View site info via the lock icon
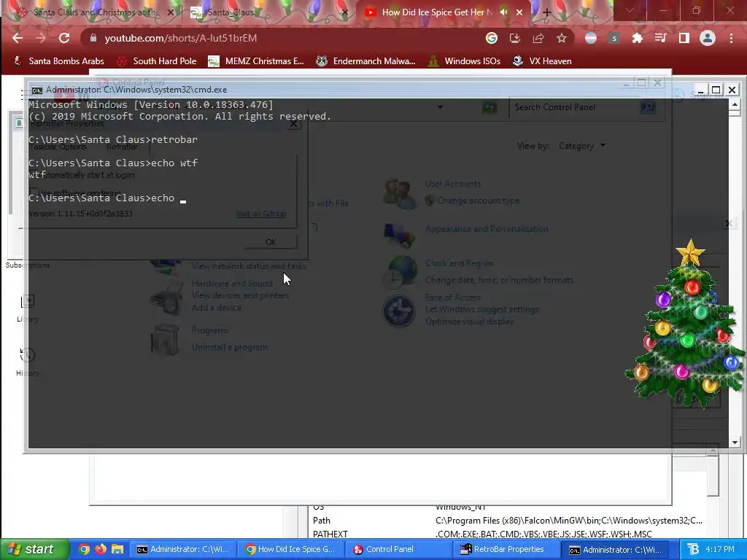 coord(93,38)
